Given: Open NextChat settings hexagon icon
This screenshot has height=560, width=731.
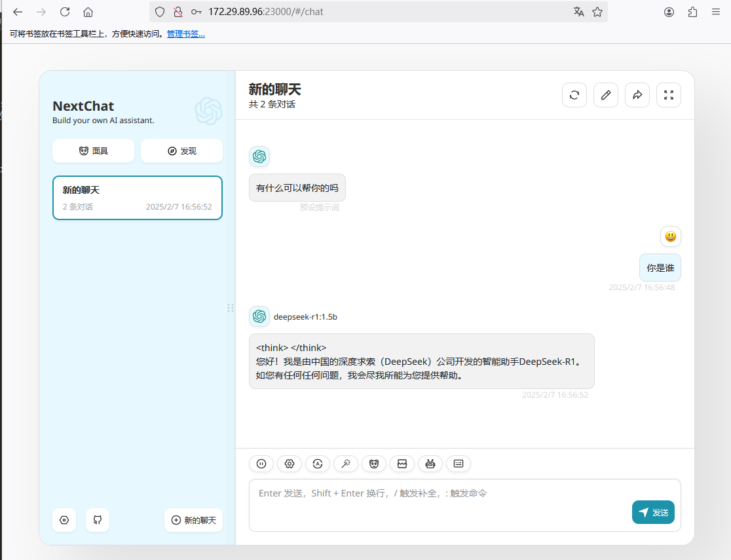Looking at the screenshot, I should tap(64, 520).
